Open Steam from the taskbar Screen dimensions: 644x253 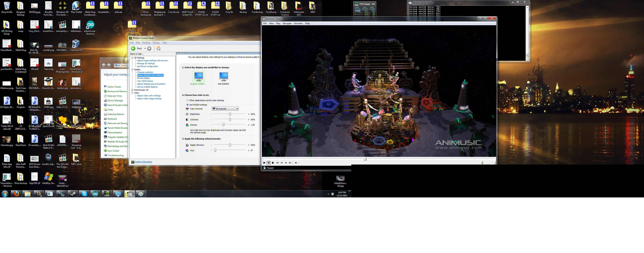(x=73, y=194)
